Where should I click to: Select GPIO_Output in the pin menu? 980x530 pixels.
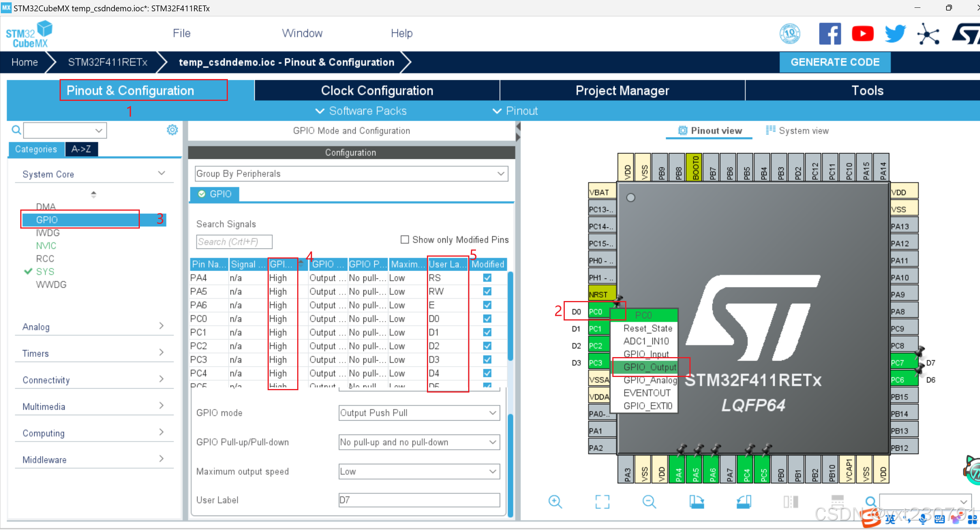(649, 367)
